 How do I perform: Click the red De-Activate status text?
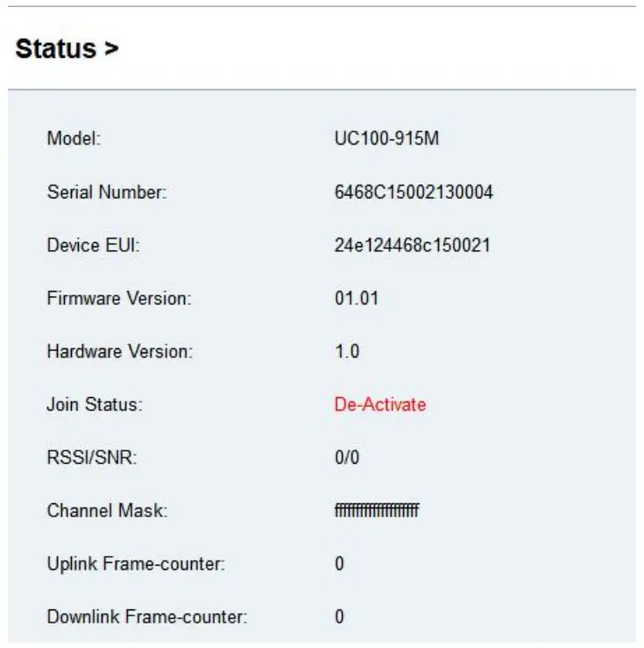point(379,405)
